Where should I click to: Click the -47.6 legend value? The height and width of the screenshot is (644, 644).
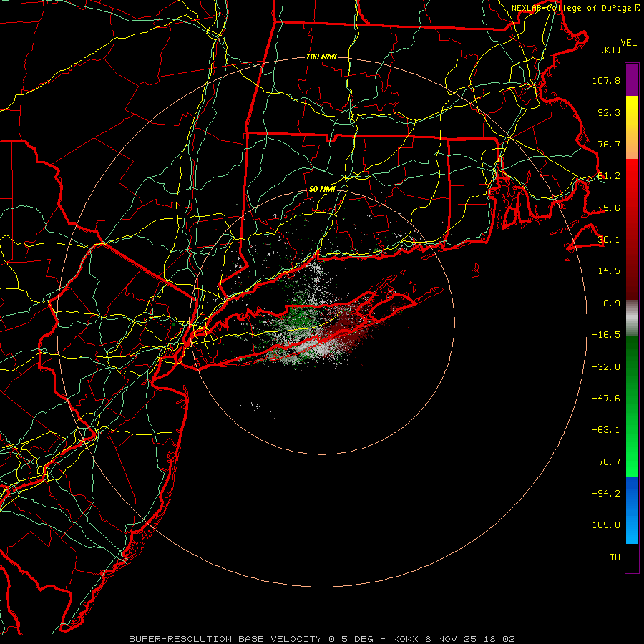point(606,399)
